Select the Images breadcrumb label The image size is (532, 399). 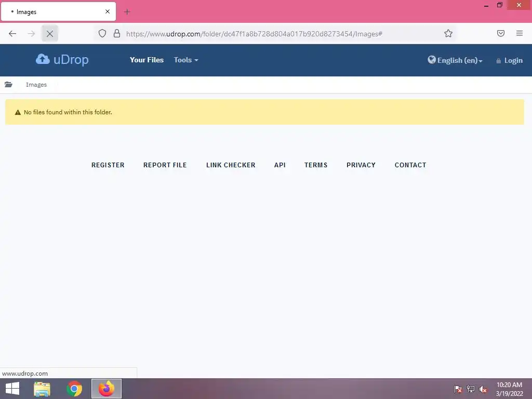point(36,85)
